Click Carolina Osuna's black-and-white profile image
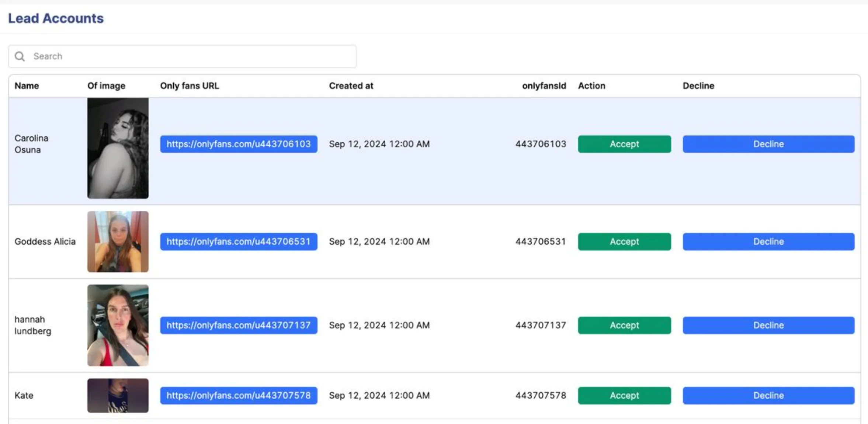Viewport: 868px width, 424px height. (118, 148)
